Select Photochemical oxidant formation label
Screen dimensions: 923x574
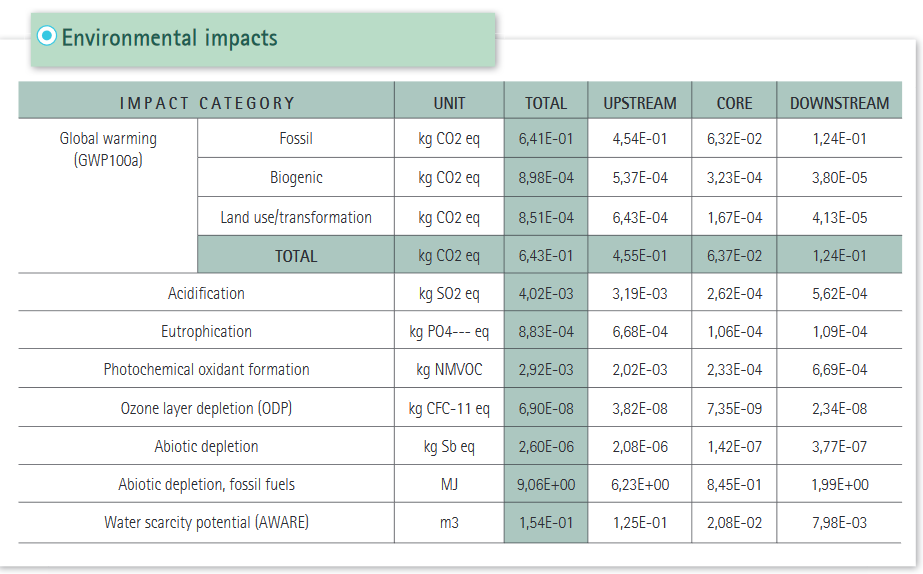point(206,369)
